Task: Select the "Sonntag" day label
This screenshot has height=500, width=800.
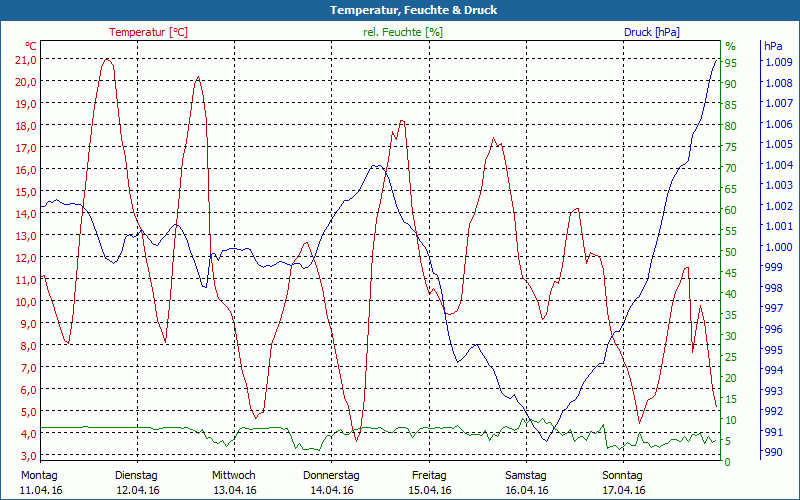Action: [x=623, y=475]
